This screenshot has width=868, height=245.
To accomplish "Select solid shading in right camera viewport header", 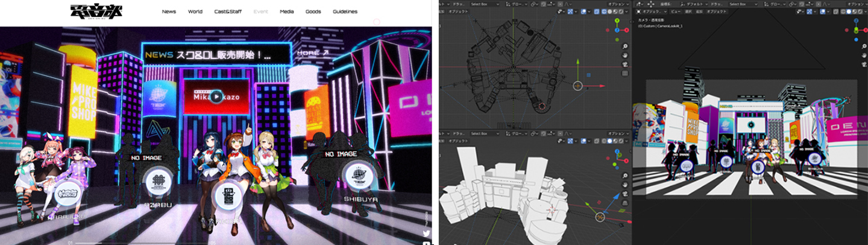I will [x=849, y=11].
